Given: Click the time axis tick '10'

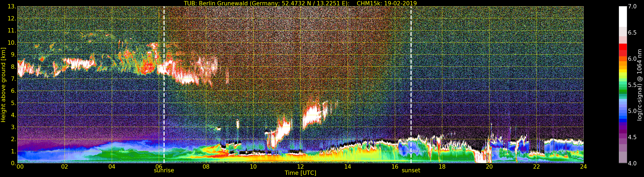Looking at the screenshot, I should [253, 167].
